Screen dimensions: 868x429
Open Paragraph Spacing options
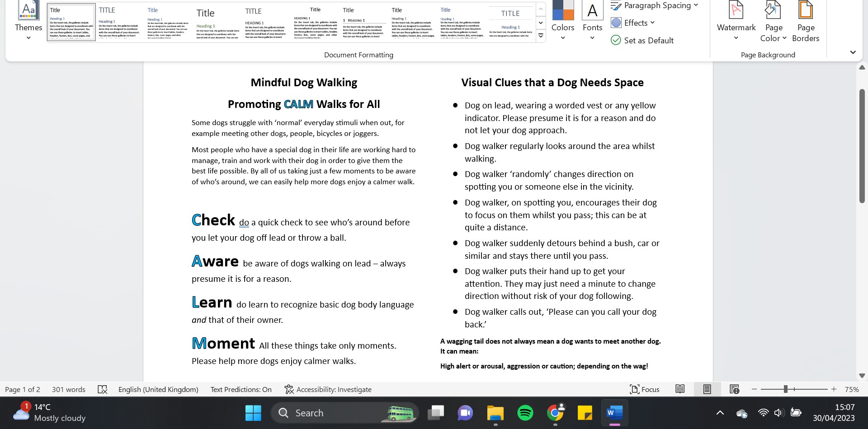coord(654,6)
